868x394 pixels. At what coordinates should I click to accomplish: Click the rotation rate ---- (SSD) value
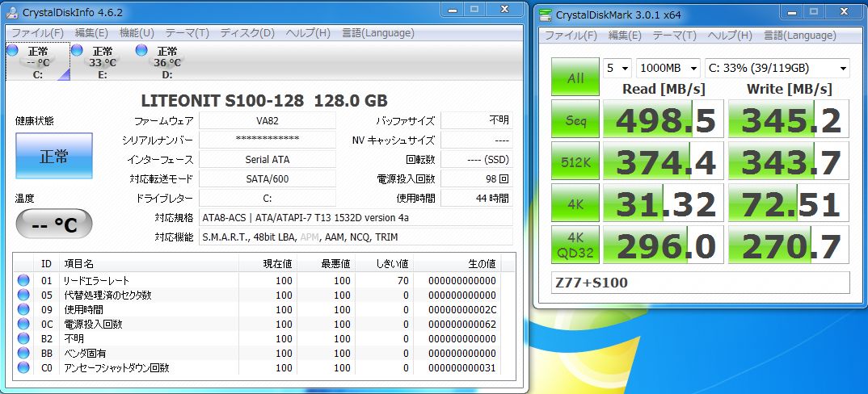[477, 159]
